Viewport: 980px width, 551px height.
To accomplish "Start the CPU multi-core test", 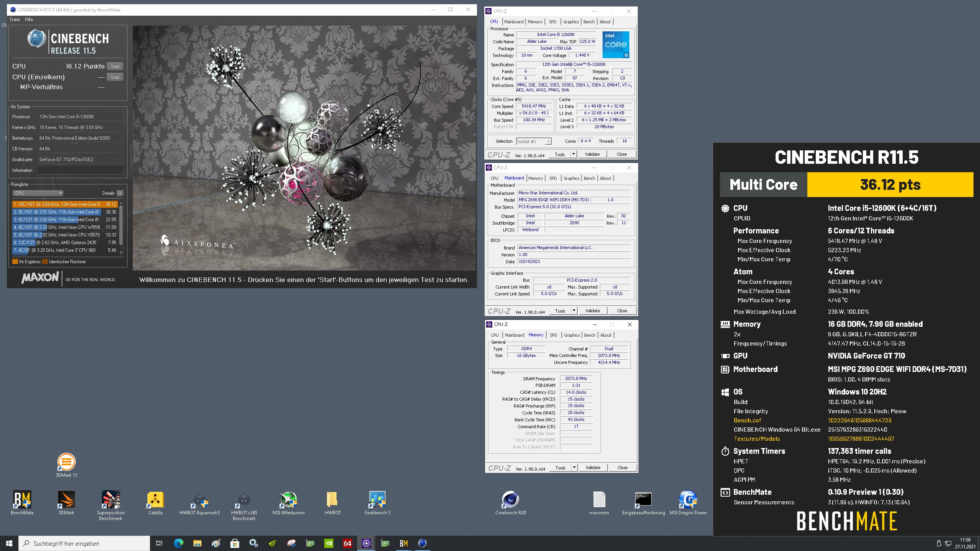I will pyautogui.click(x=115, y=67).
